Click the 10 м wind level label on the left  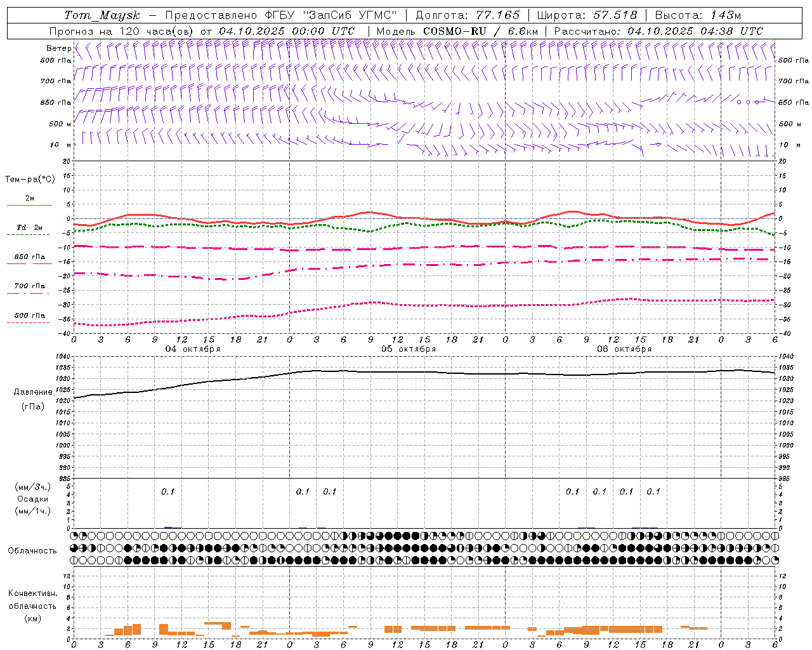coord(62,145)
